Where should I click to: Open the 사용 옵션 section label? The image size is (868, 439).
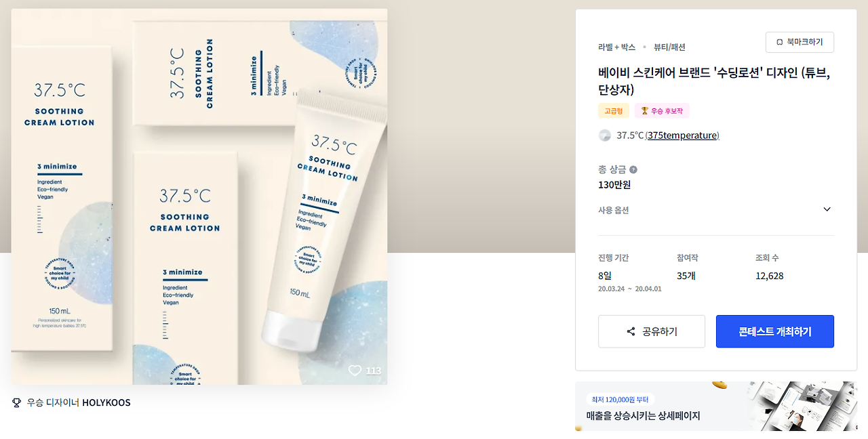pyautogui.click(x=614, y=210)
